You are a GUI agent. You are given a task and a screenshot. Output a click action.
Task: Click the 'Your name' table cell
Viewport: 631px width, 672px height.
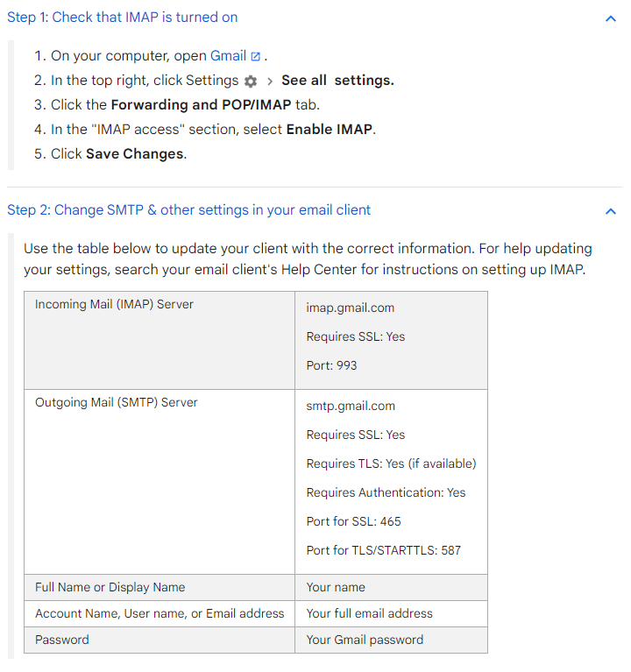(391, 587)
